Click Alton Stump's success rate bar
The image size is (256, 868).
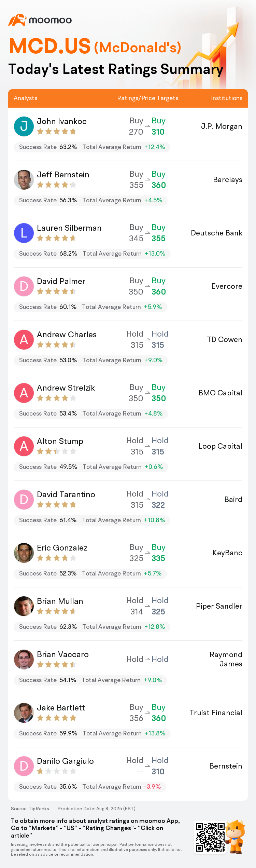click(x=91, y=467)
